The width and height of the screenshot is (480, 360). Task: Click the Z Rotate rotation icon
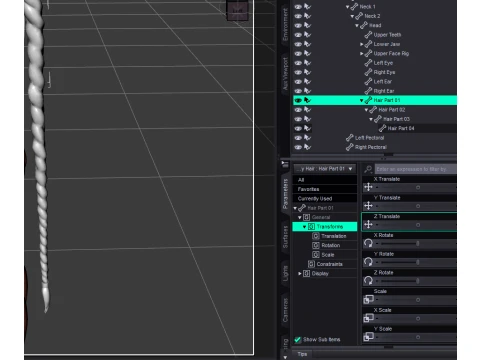coord(368,281)
